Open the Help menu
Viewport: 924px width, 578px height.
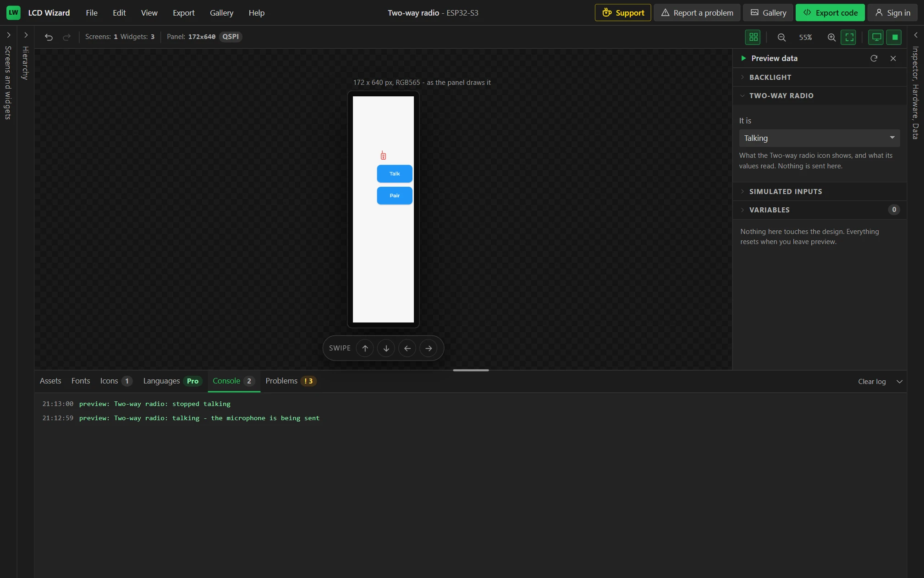[x=257, y=13]
